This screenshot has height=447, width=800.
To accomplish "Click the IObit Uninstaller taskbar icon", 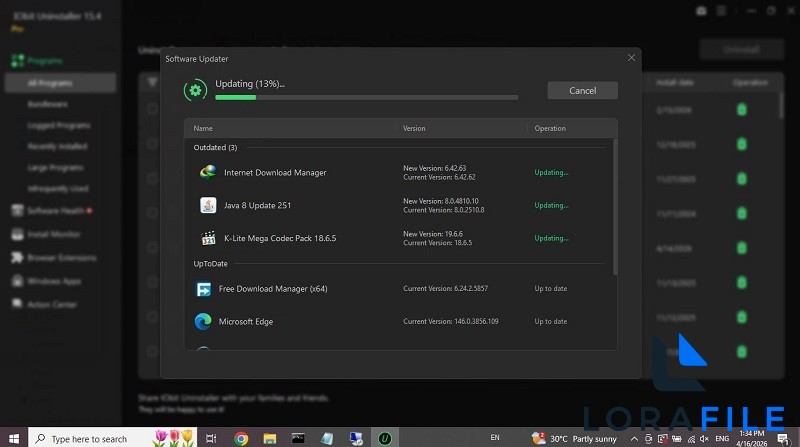I will pyautogui.click(x=384, y=438).
